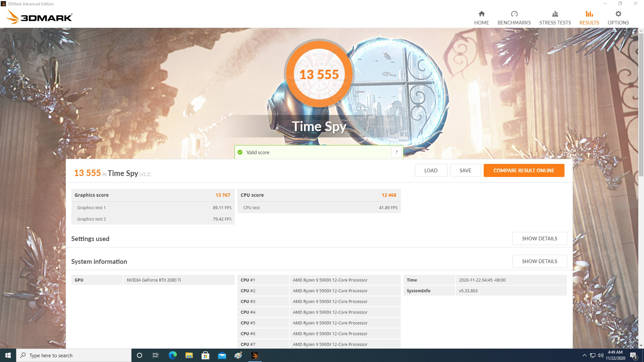Select Graphics test 1 row
This screenshot has width=644, height=362.
[x=153, y=207]
